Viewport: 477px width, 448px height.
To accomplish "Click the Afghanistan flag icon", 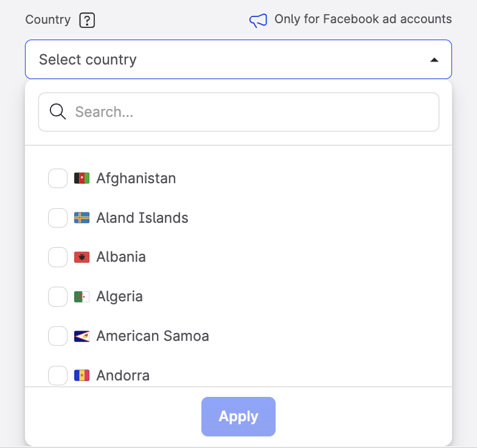I will [82, 178].
